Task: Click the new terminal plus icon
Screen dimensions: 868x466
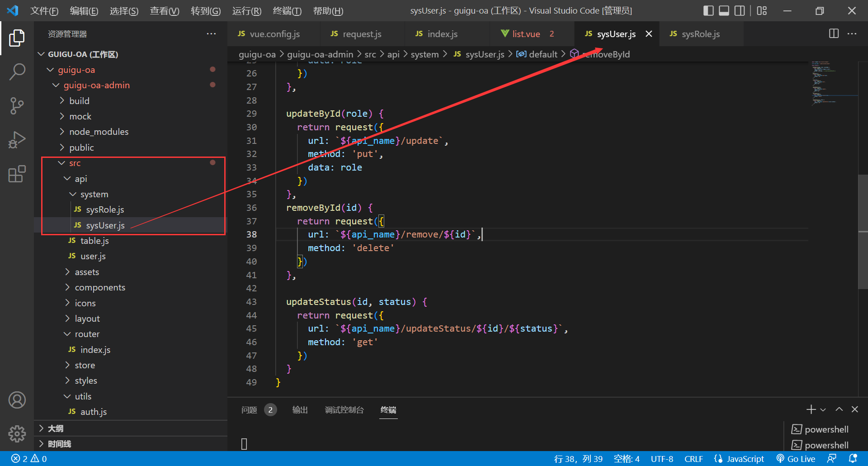Action: (x=811, y=409)
